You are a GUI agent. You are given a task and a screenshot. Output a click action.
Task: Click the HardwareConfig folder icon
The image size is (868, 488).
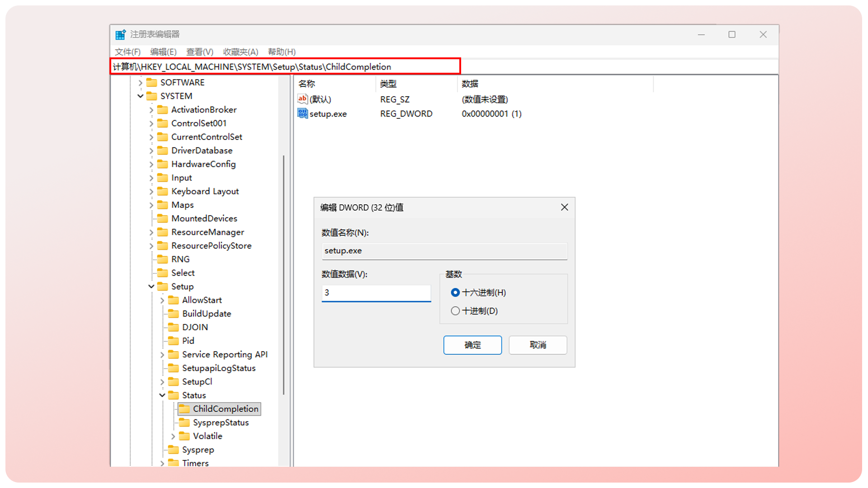click(x=163, y=164)
